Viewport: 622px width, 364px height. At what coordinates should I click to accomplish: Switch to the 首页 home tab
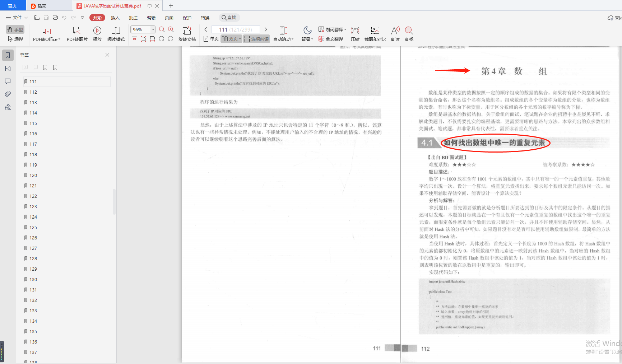pos(13,6)
